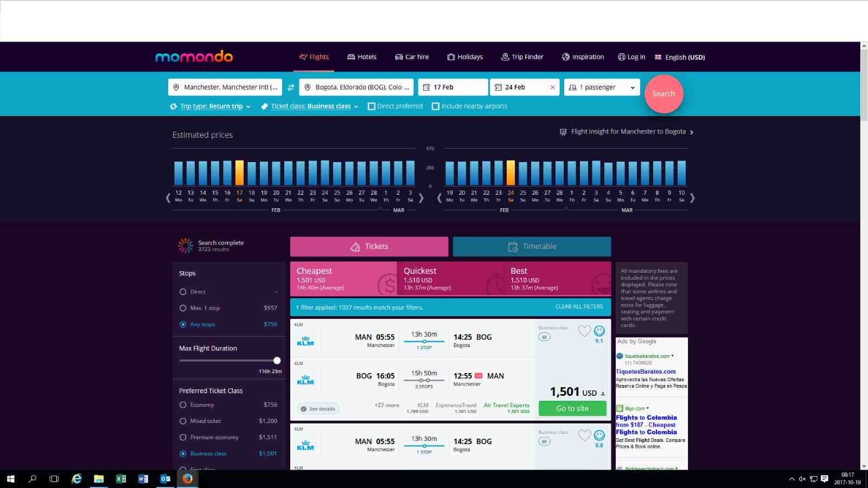The height and width of the screenshot is (488, 868).
Task: Open the Action Center notifications icon
Action: [825, 479]
